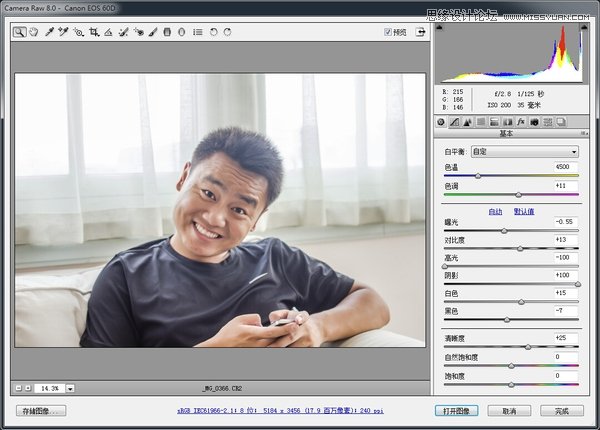Click the 曝光 exposure value field
Screen dimensions: 600x430
click(565, 221)
